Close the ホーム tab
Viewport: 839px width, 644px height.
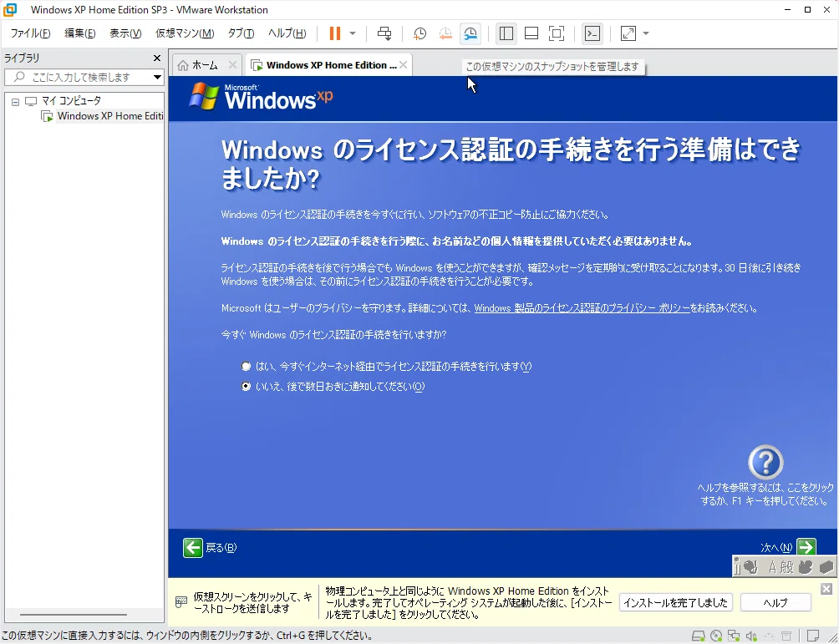click(232, 65)
